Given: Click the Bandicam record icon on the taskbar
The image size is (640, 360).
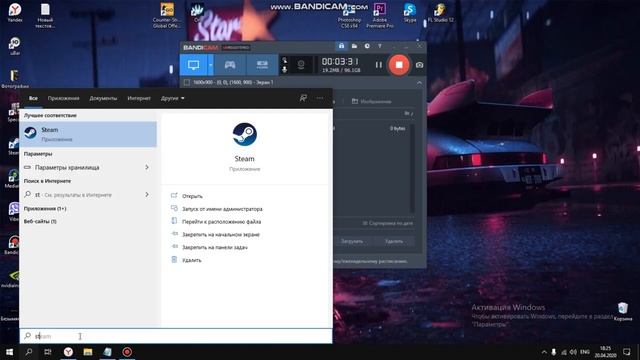Looking at the screenshot, I should point(127,352).
